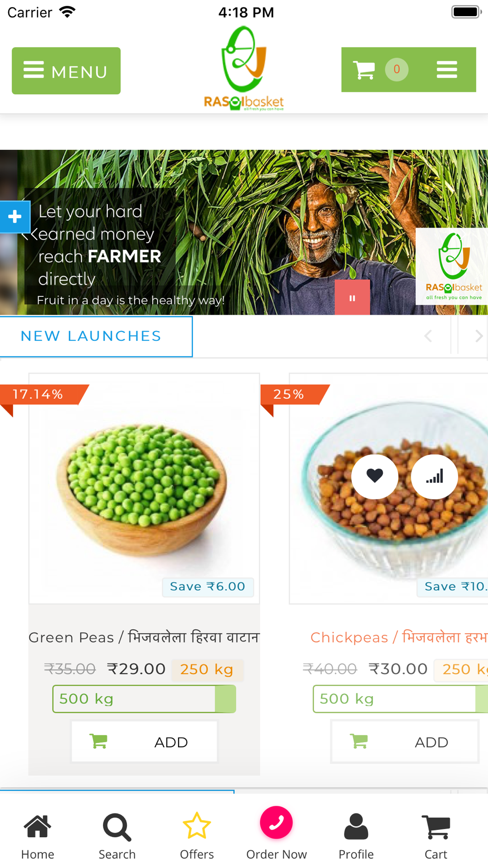This screenshot has width=488, height=868.
Task: Open the green MENU button
Action: click(x=66, y=71)
